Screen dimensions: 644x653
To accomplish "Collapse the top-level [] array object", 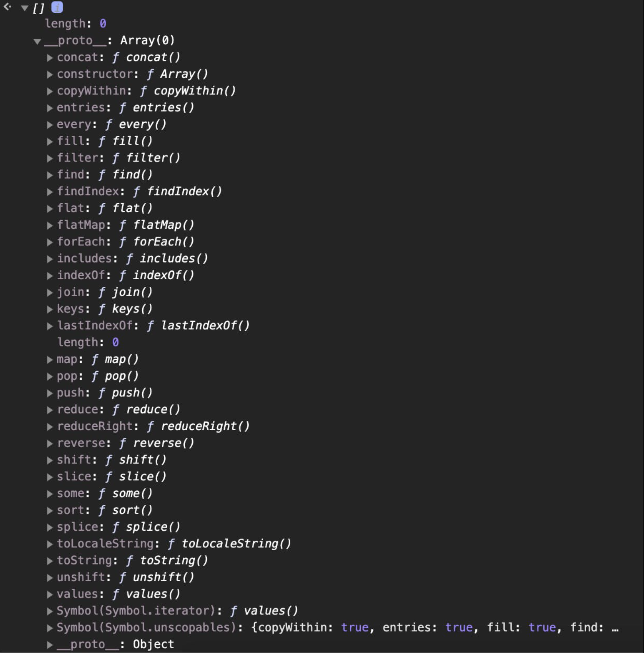I will [x=25, y=8].
